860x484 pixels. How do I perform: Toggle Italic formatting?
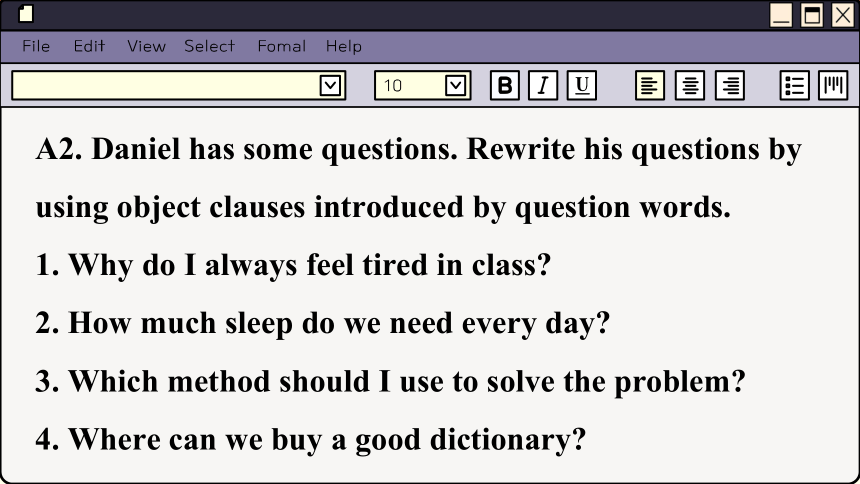(543, 86)
